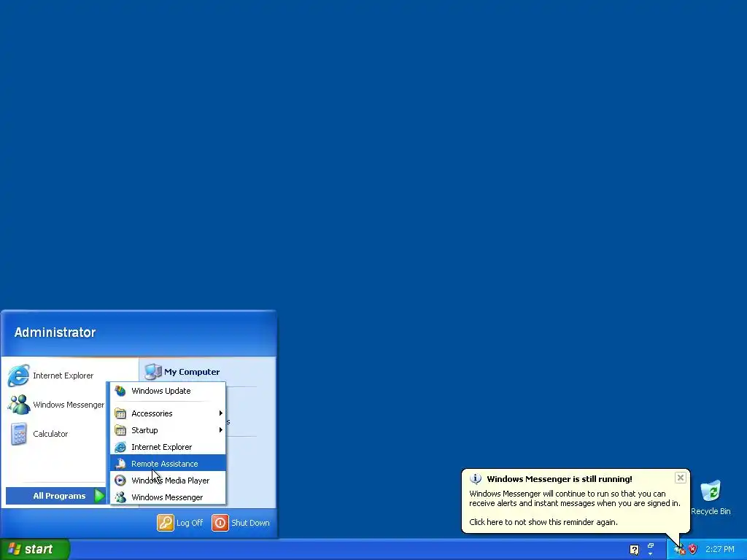Launch Windows Messenger from the pinned start menu list
The height and width of the screenshot is (560, 747).
pos(56,405)
